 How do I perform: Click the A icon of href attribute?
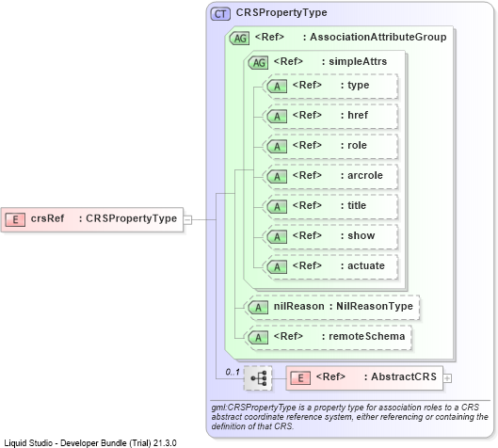click(277, 116)
